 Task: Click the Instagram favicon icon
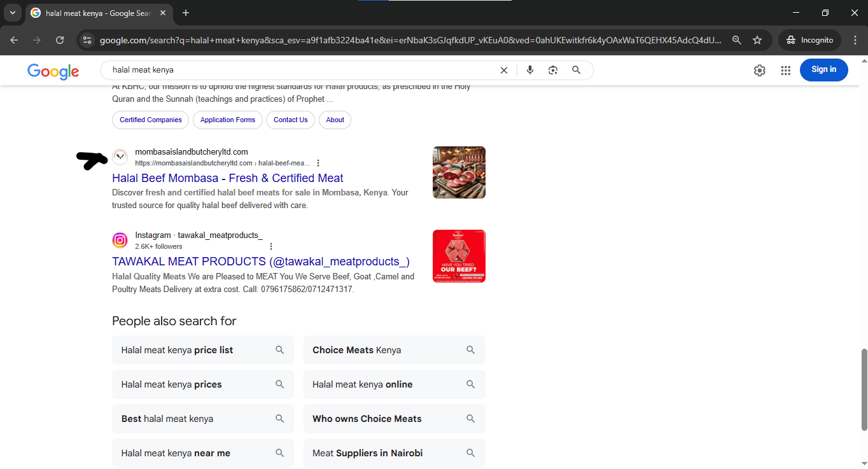[x=120, y=240]
